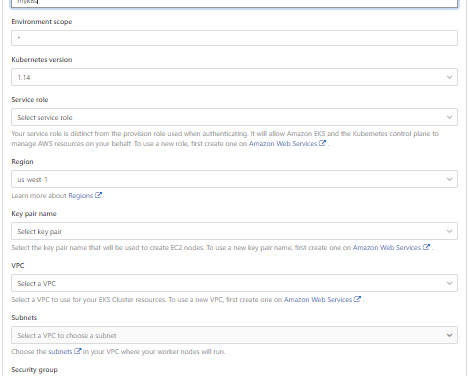Open Amazon Web Services link under Key pair name

387,248
